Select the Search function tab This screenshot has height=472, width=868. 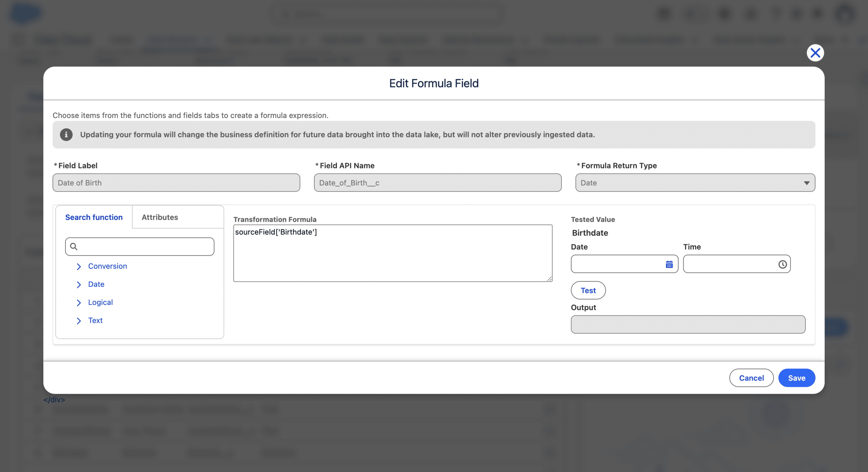[94, 217]
